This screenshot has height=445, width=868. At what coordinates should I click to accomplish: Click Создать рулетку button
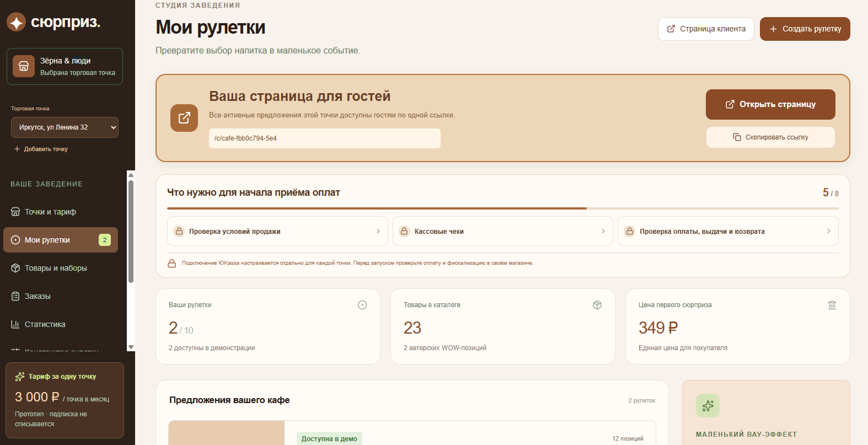click(805, 29)
